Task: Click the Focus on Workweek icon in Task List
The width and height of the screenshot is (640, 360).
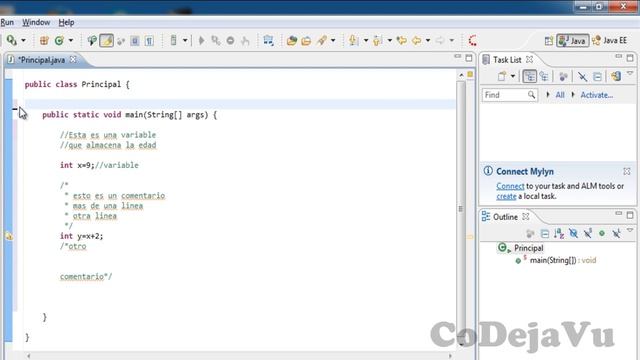Action: click(x=563, y=76)
